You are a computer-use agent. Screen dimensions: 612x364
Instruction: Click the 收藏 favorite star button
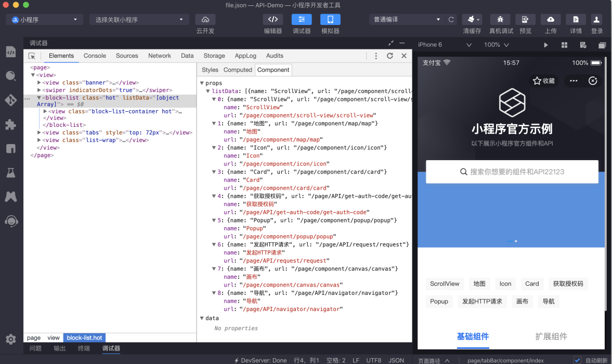pyautogui.click(x=544, y=81)
